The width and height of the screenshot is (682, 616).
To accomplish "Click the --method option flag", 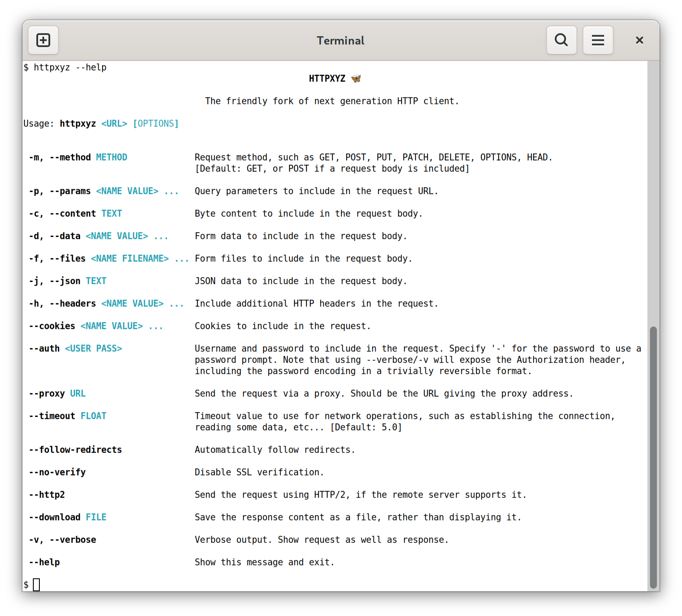I will (70, 157).
